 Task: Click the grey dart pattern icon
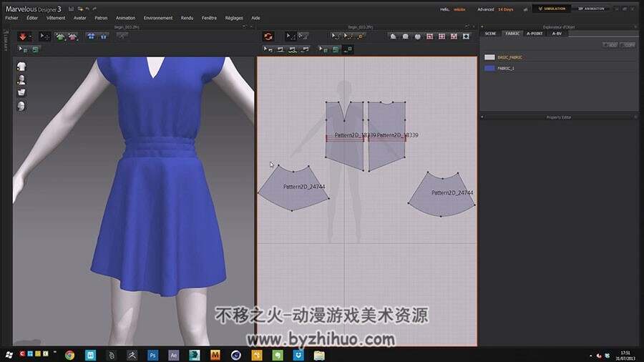(x=417, y=36)
